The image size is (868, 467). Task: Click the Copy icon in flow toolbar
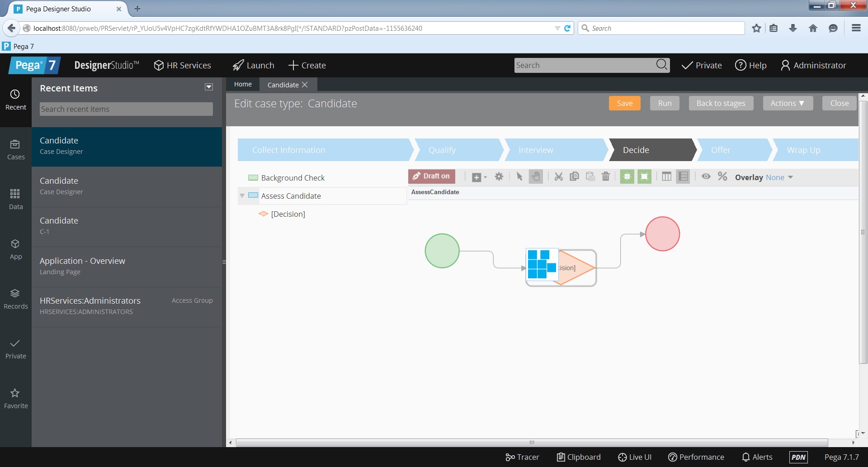tap(574, 176)
